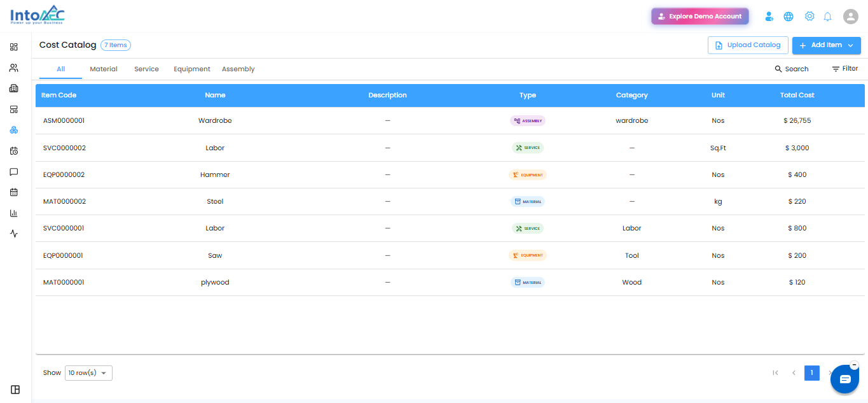Image resolution: width=868 pixels, height=403 pixels.
Task: Click the Saw item name
Action: 215,256
